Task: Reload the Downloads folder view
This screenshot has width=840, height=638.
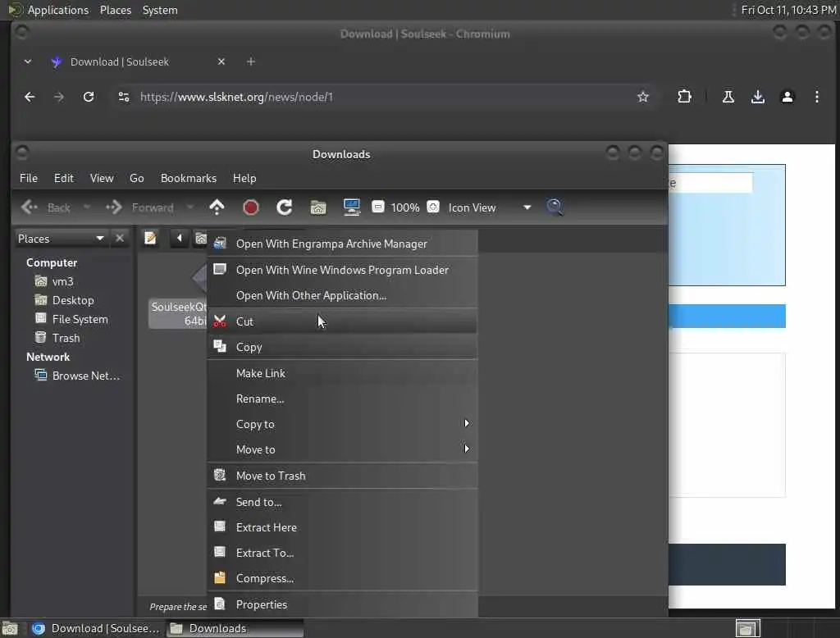Action: (284, 207)
